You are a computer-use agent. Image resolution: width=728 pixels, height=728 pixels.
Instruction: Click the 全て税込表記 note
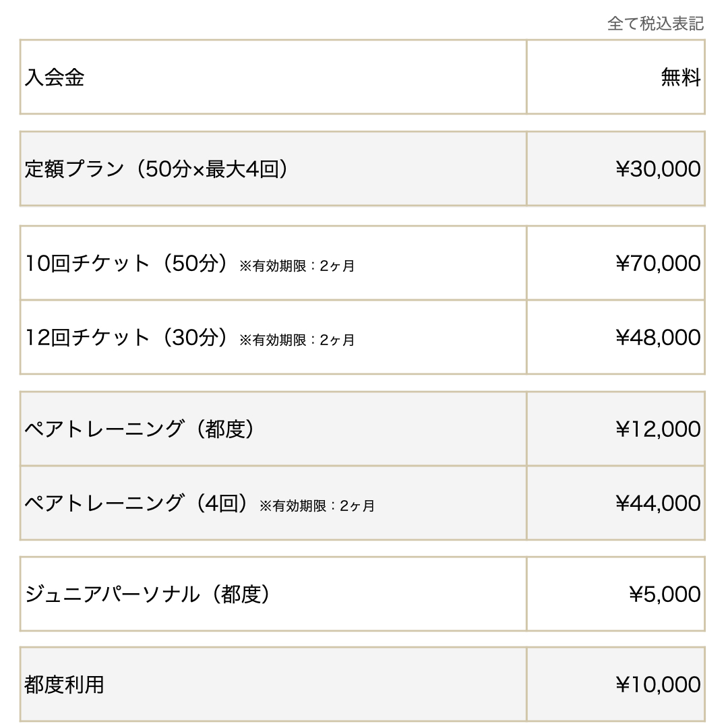coord(656,24)
